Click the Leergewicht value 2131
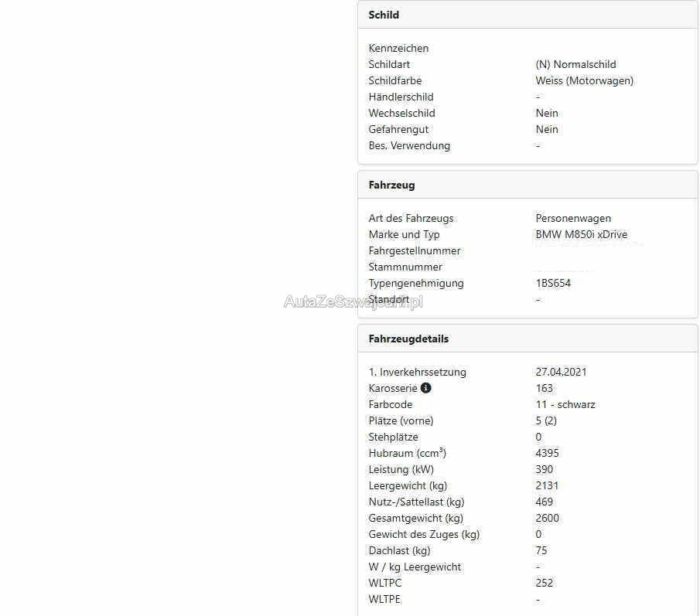Viewport: 700px width, 616px height. [547, 485]
